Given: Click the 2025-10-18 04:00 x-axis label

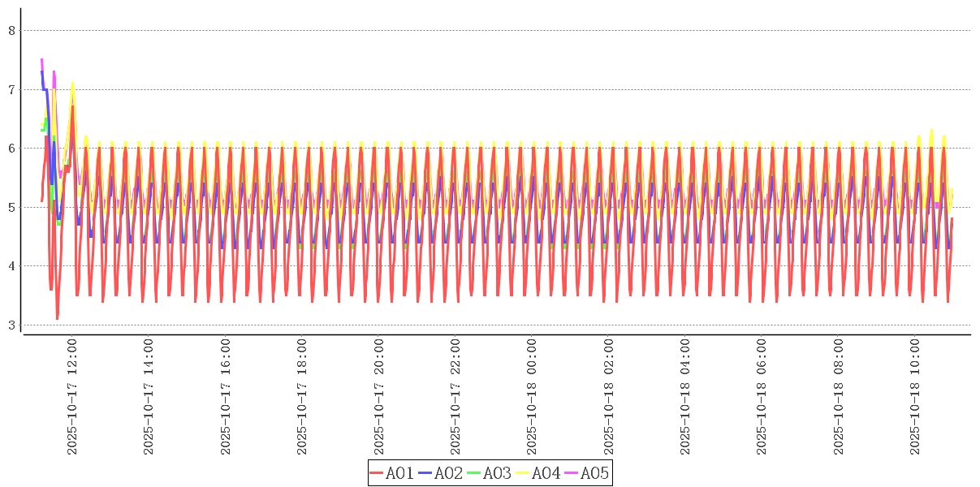Looking at the screenshot, I should (686, 398).
